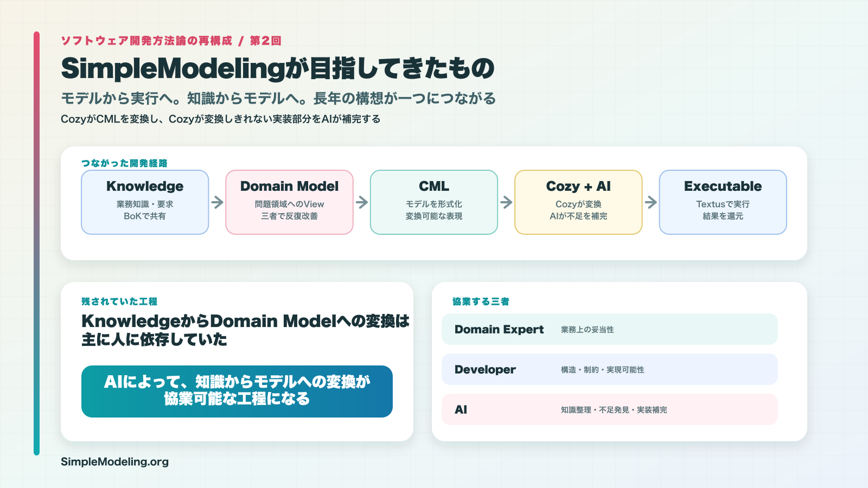Select the Domain Model card
The width and height of the screenshot is (868, 488).
click(290, 202)
